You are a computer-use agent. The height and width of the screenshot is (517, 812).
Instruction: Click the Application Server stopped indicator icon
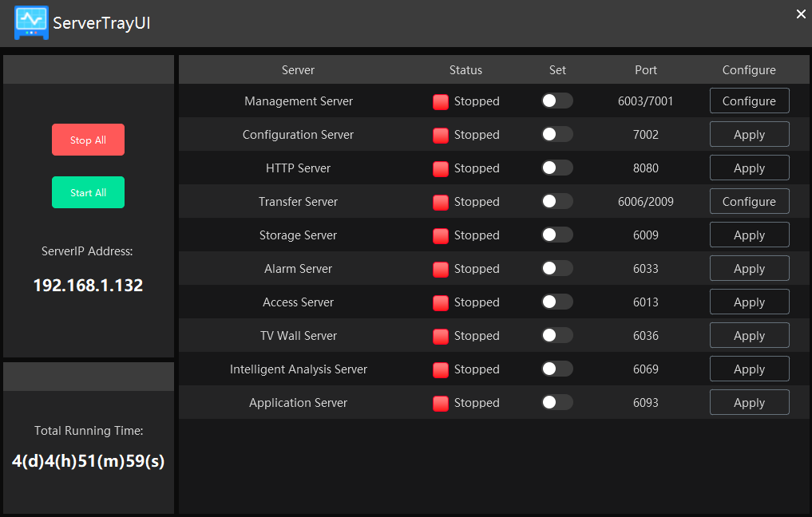441,403
